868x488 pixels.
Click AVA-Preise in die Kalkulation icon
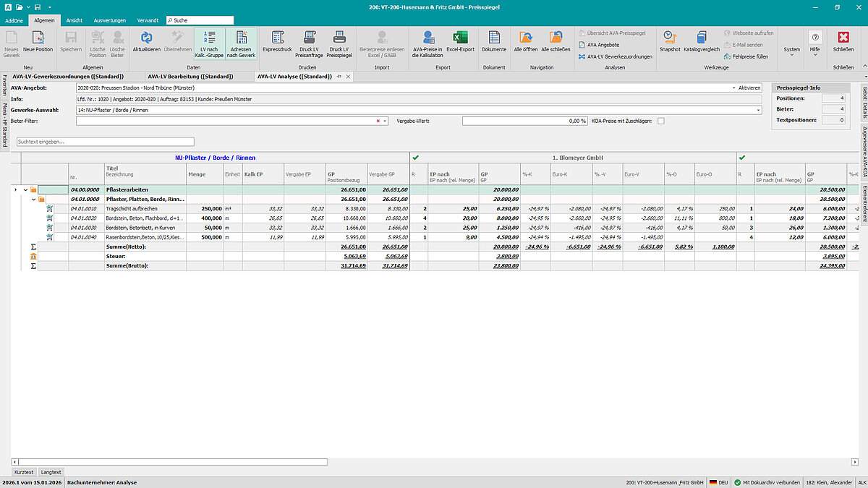coord(427,38)
